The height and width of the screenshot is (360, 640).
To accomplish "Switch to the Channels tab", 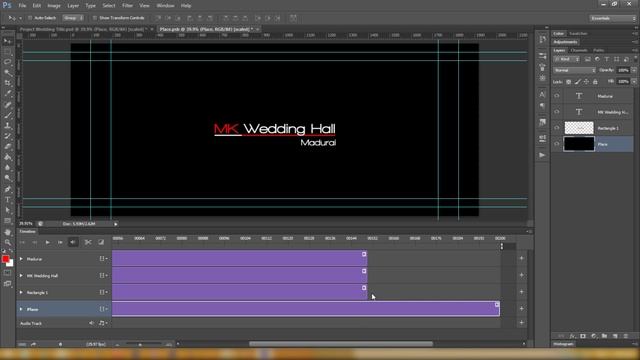I will (579, 51).
